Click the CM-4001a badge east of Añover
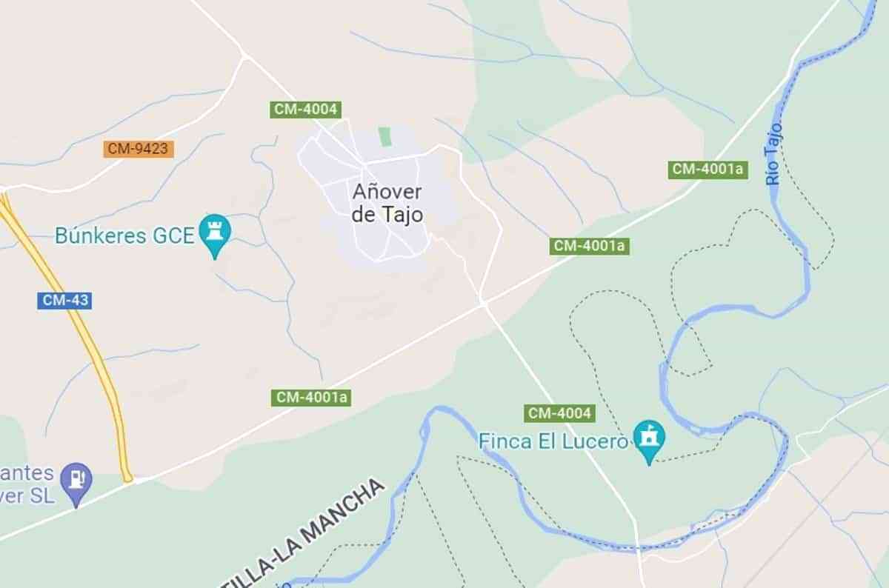The height and width of the screenshot is (588, 889). 590,246
